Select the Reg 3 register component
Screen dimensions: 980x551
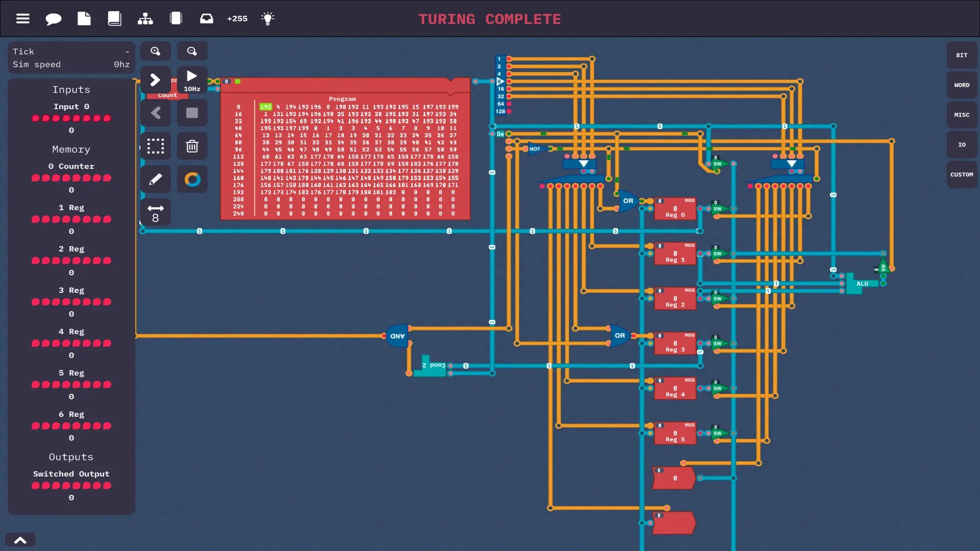tap(675, 344)
